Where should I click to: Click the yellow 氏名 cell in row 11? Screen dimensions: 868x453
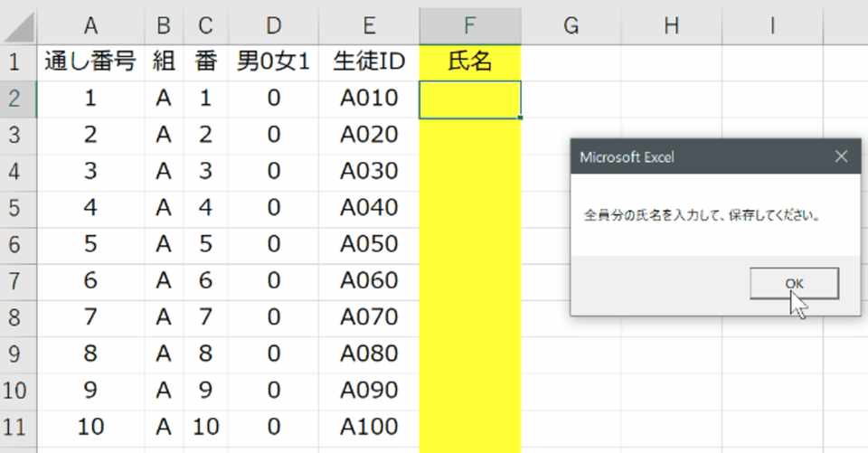pyautogui.click(x=470, y=428)
